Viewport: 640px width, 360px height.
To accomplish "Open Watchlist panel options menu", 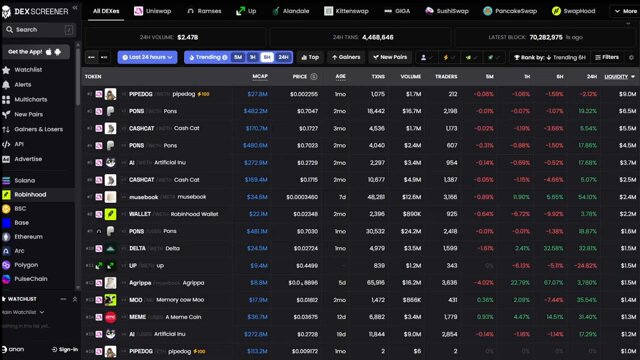I will pos(63,300).
